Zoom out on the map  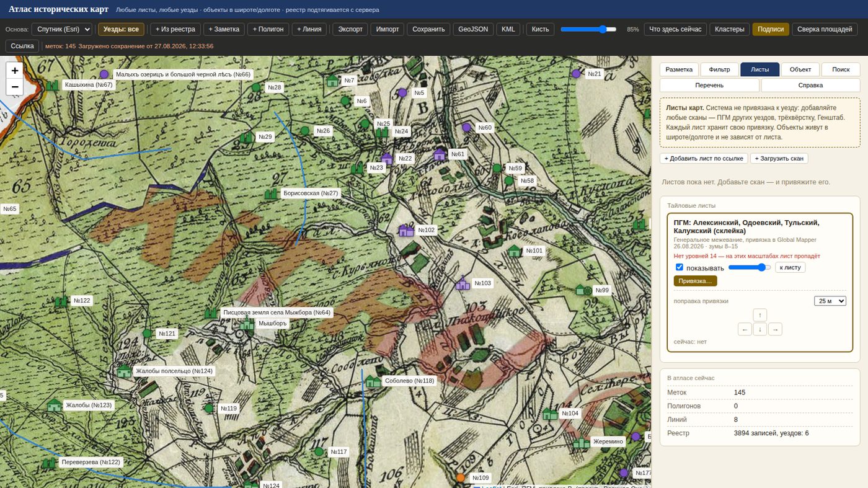(15, 87)
